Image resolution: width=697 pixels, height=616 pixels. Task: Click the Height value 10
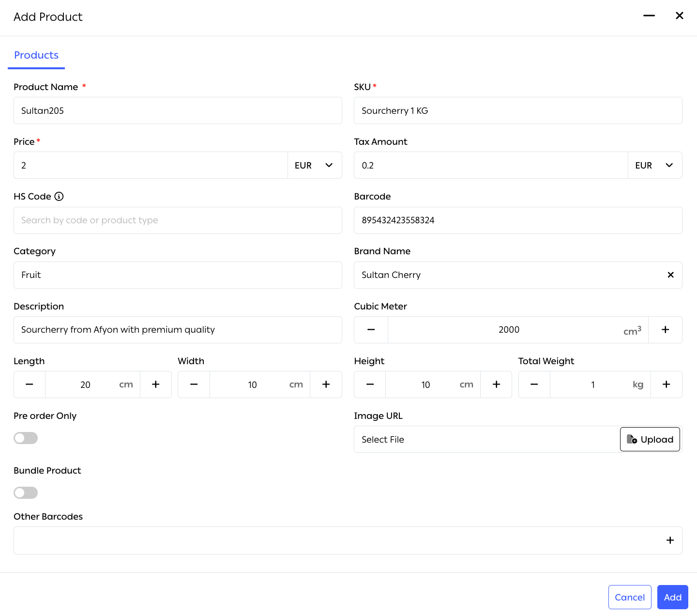(x=425, y=385)
